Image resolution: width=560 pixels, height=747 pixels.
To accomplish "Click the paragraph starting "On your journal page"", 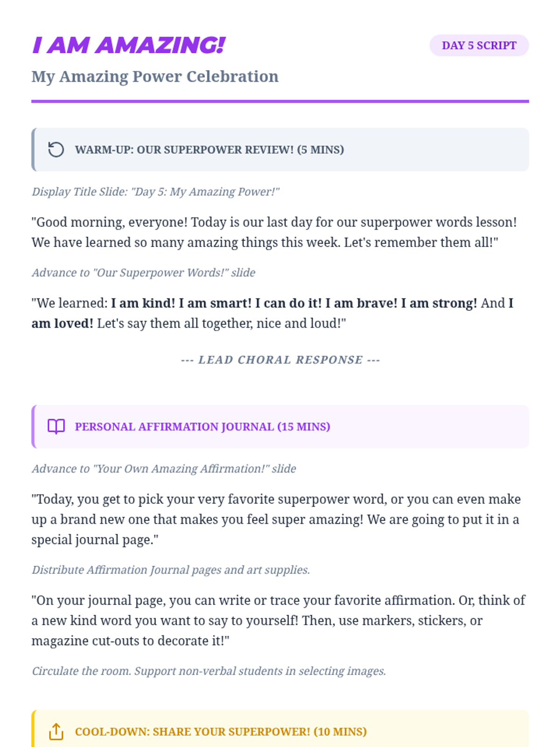I will pos(278,620).
